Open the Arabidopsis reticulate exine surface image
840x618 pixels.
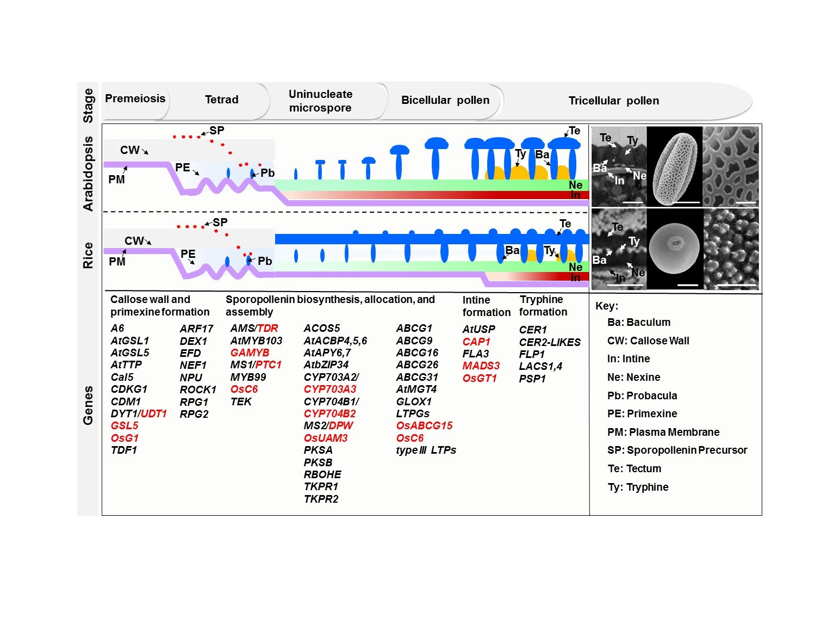point(731,166)
